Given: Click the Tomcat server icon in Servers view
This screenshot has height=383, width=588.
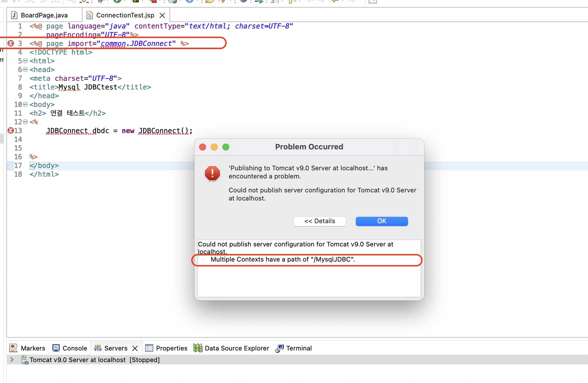Looking at the screenshot, I should [x=25, y=360].
